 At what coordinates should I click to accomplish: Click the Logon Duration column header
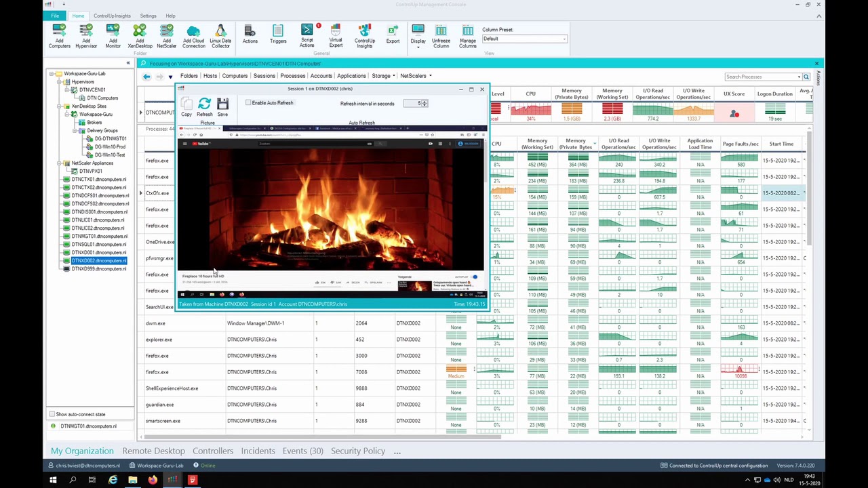(x=774, y=94)
